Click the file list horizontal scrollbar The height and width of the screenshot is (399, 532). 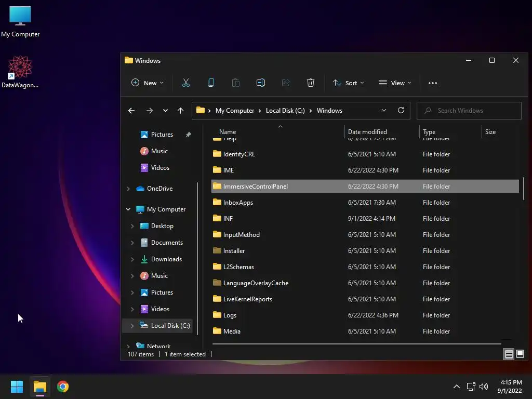356,344
